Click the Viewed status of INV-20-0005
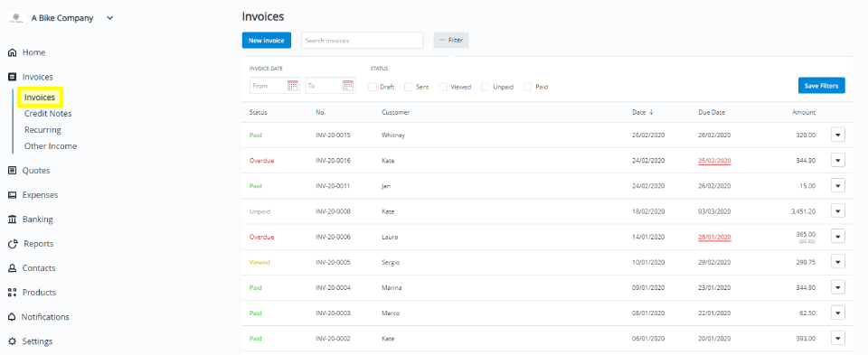The width and height of the screenshot is (868, 355). pyautogui.click(x=259, y=262)
